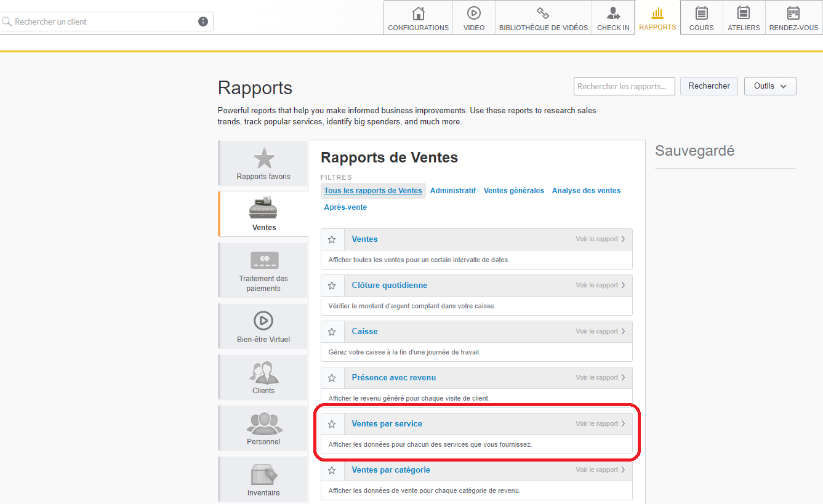The width and height of the screenshot is (823, 504).
Task: Select the Traitement des paiements tab
Action: (263, 270)
